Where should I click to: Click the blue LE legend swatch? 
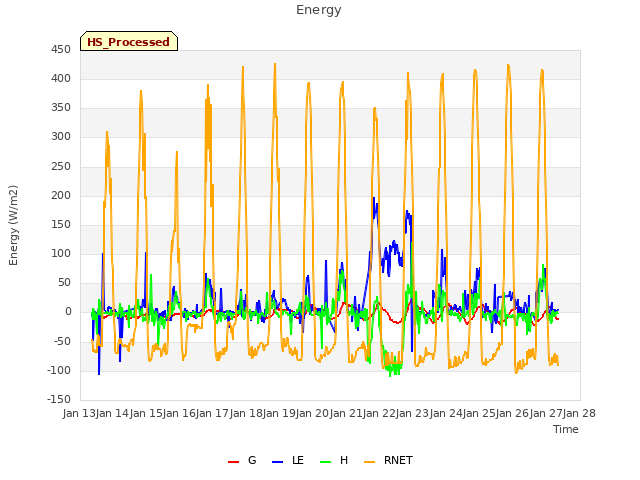pos(277,462)
